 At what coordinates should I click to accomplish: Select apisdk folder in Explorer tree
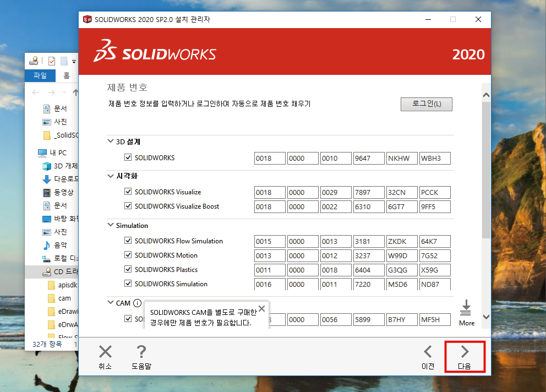(63, 285)
